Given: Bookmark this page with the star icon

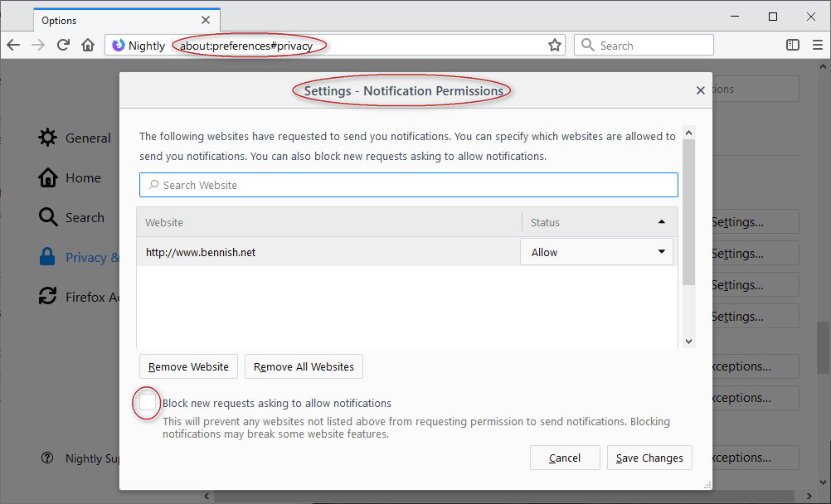Looking at the screenshot, I should (554, 45).
